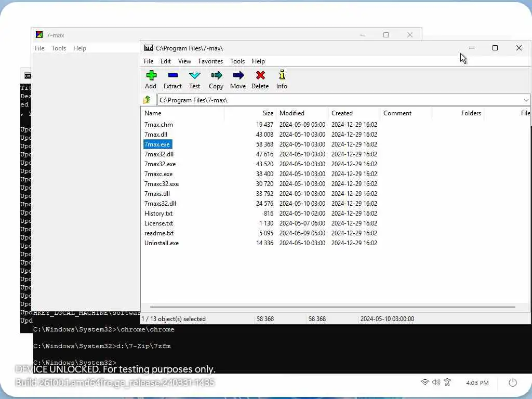The height and width of the screenshot is (399, 532).
Task: Sort by the Size column header
Action: (250, 113)
